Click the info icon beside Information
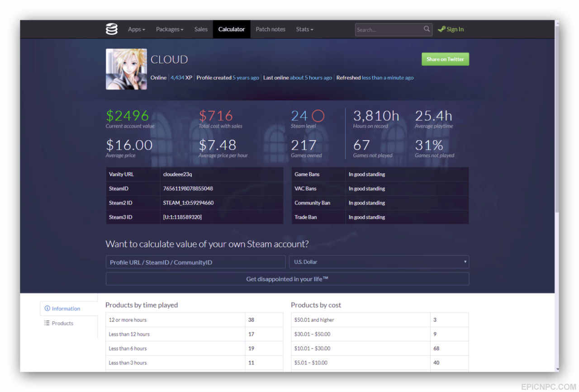579x392 pixels. 47,308
